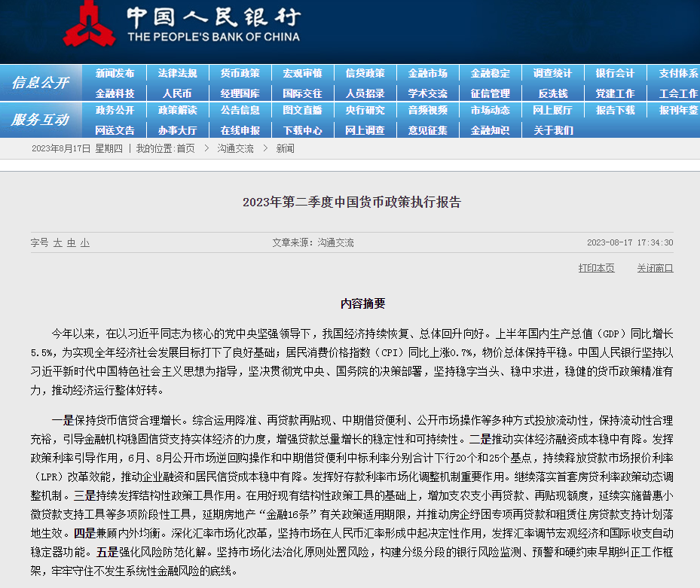Visit 下载中心 page
Image resolution: width=700 pixels, height=588 pixels.
point(302,130)
